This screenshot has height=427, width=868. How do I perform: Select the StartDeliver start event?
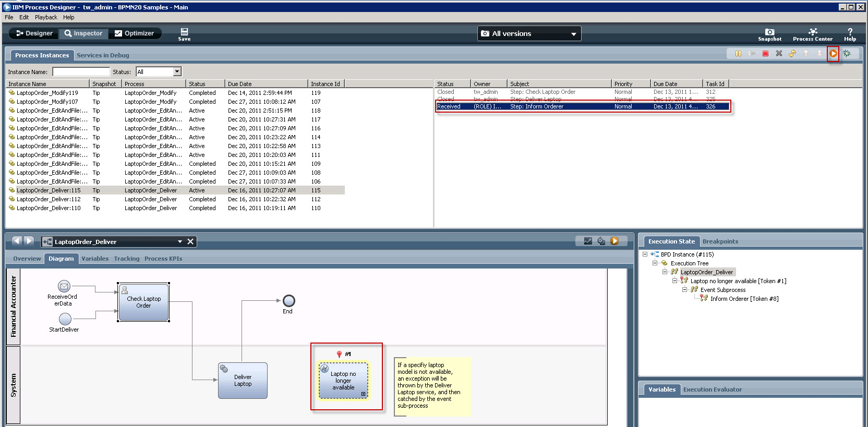tap(65, 319)
